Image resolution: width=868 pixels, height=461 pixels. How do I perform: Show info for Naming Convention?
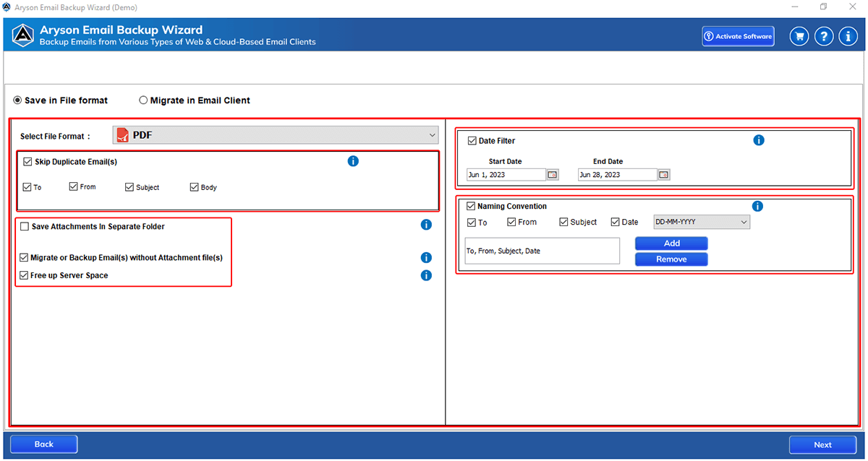pyautogui.click(x=757, y=207)
